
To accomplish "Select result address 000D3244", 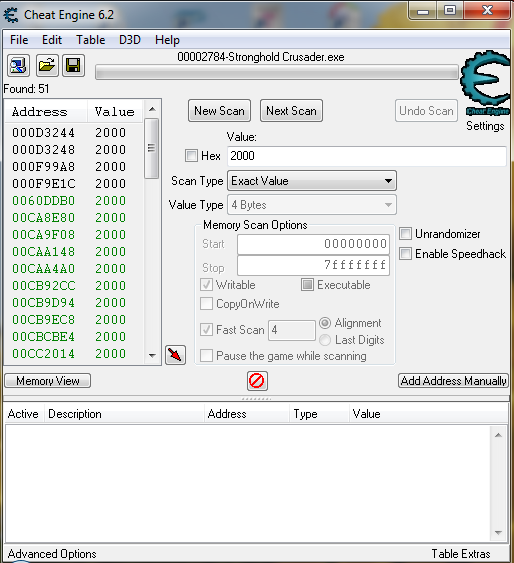I will 43,132.
